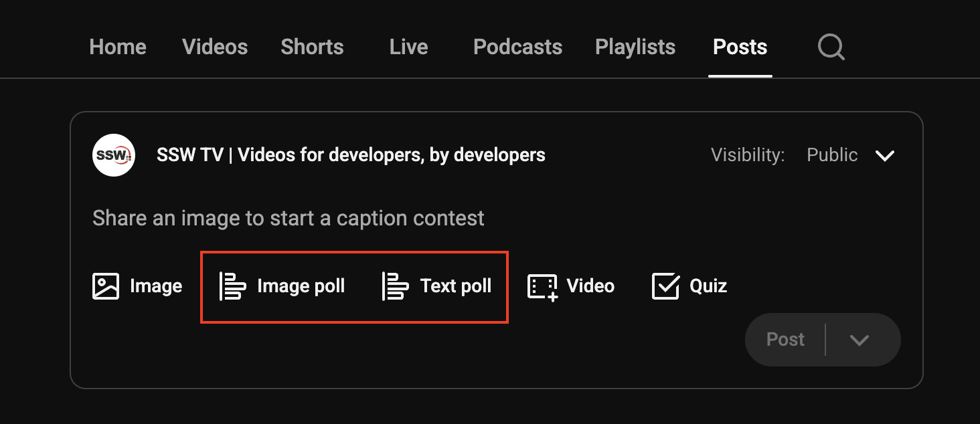Image resolution: width=980 pixels, height=424 pixels.
Task: Go to the Shorts tab
Action: point(312,47)
